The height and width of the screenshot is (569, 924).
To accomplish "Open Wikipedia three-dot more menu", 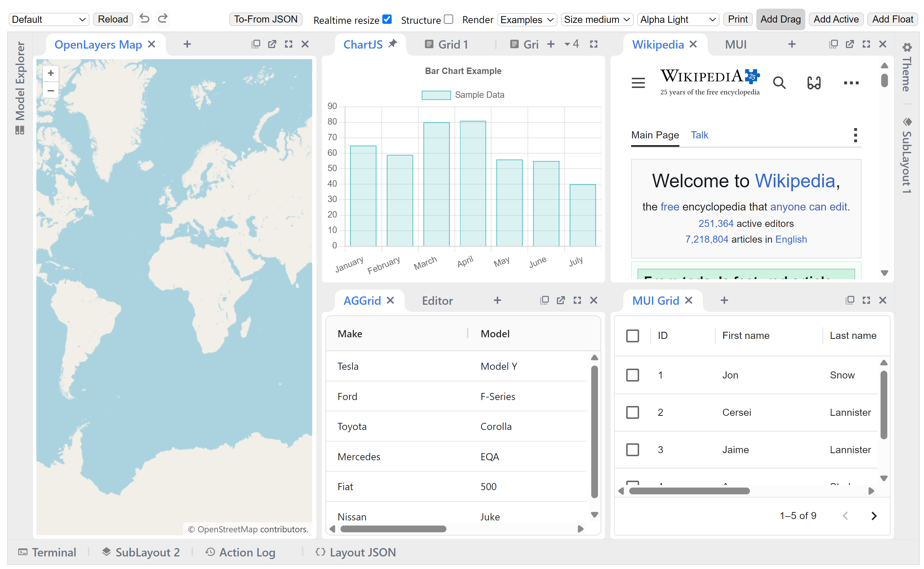I will pos(851,83).
